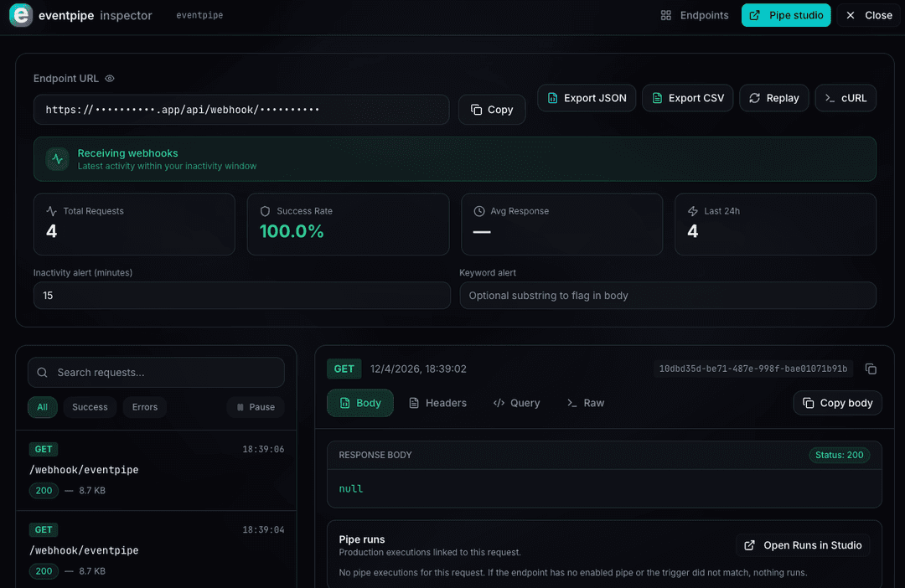Click the Receiving webhooks activity icon

click(58, 159)
